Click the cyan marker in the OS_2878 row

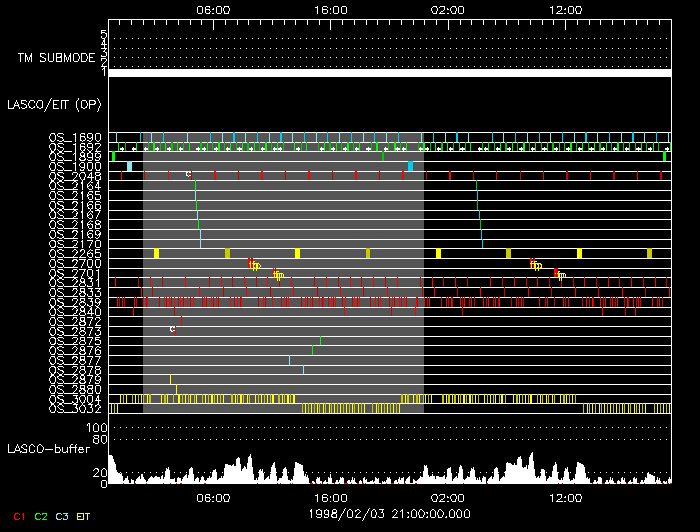(303, 370)
